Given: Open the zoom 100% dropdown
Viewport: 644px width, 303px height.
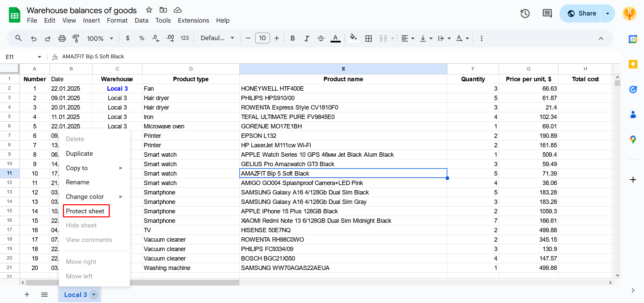Looking at the screenshot, I should click(100, 38).
